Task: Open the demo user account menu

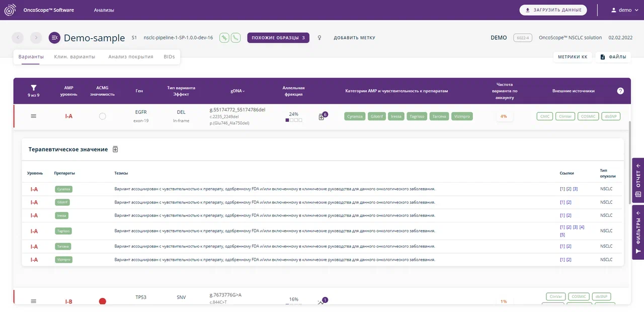Action: pyautogui.click(x=624, y=10)
